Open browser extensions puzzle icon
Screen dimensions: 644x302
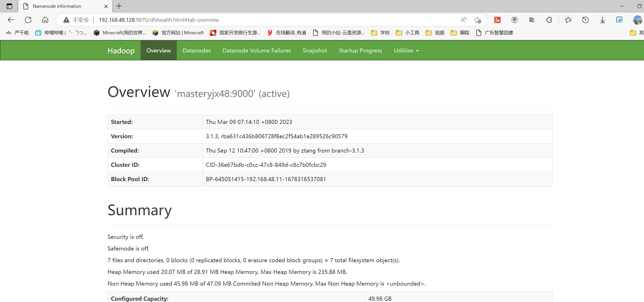[x=549, y=20]
